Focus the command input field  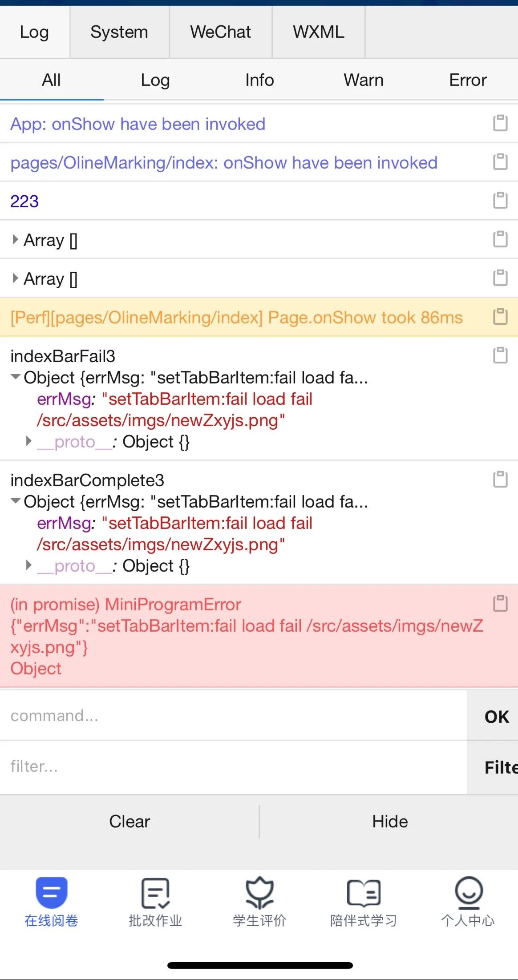click(x=233, y=716)
